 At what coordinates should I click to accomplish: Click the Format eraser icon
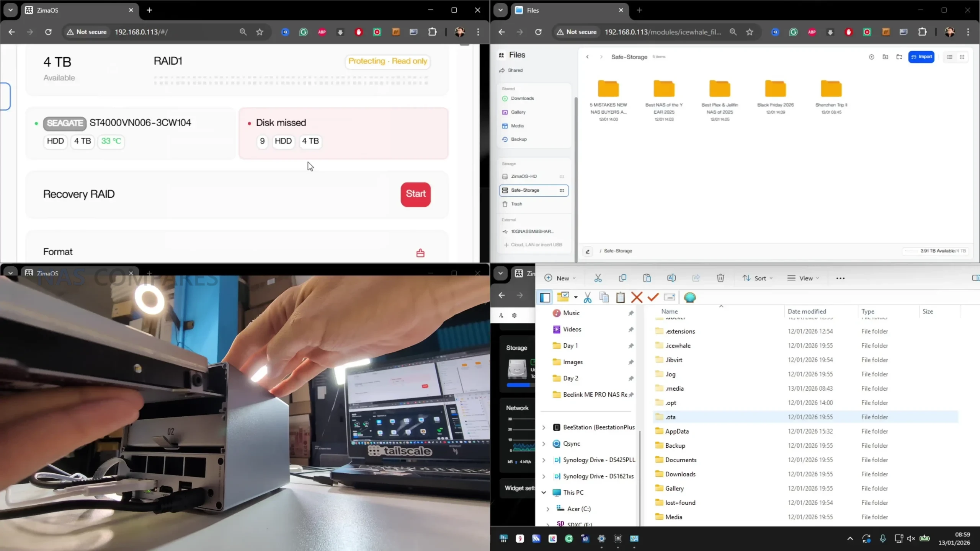pyautogui.click(x=420, y=253)
